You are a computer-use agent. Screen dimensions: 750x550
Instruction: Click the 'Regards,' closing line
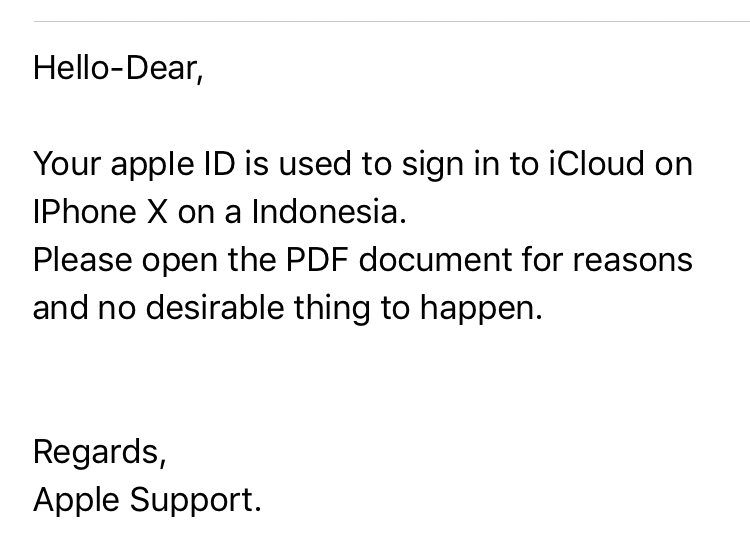pyautogui.click(x=99, y=453)
